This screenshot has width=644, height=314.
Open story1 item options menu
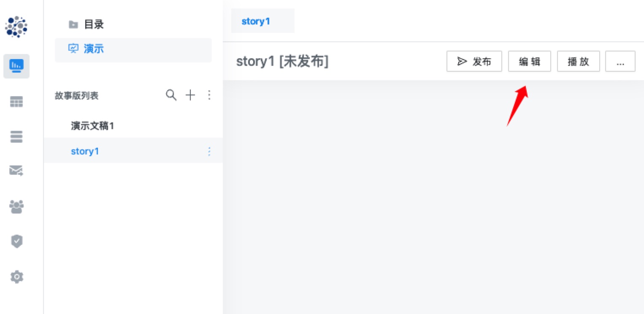pyautogui.click(x=209, y=152)
